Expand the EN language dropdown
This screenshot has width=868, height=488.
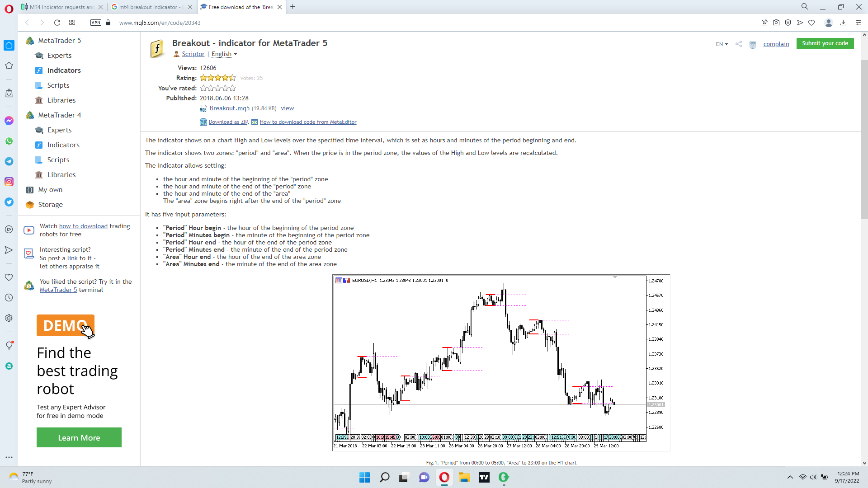722,44
